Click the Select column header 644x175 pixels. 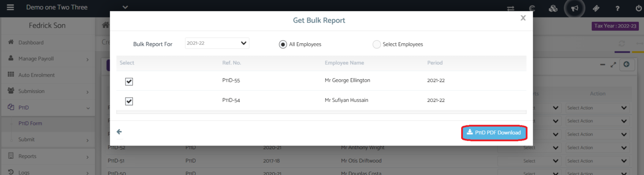pos(127,62)
